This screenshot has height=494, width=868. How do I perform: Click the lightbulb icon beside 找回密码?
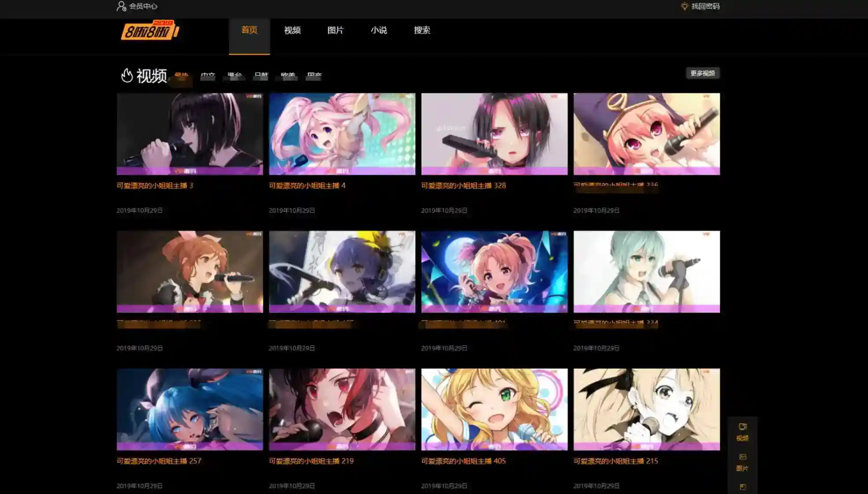click(x=684, y=6)
